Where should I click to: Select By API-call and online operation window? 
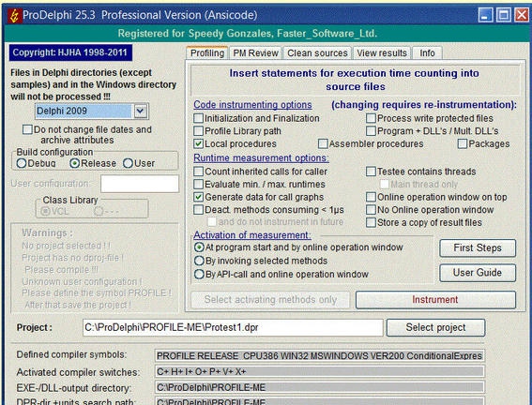pyautogui.click(x=199, y=274)
